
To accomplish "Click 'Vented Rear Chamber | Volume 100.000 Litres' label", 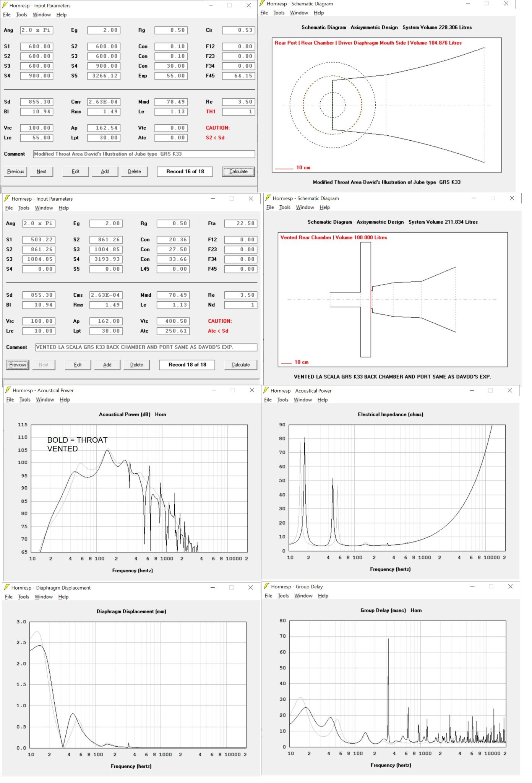I will coord(334,237).
